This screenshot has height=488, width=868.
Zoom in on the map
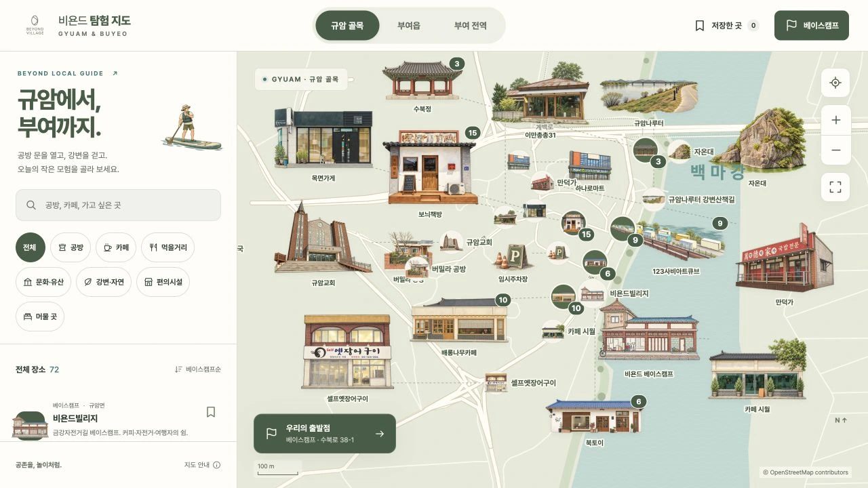(x=835, y=120)
